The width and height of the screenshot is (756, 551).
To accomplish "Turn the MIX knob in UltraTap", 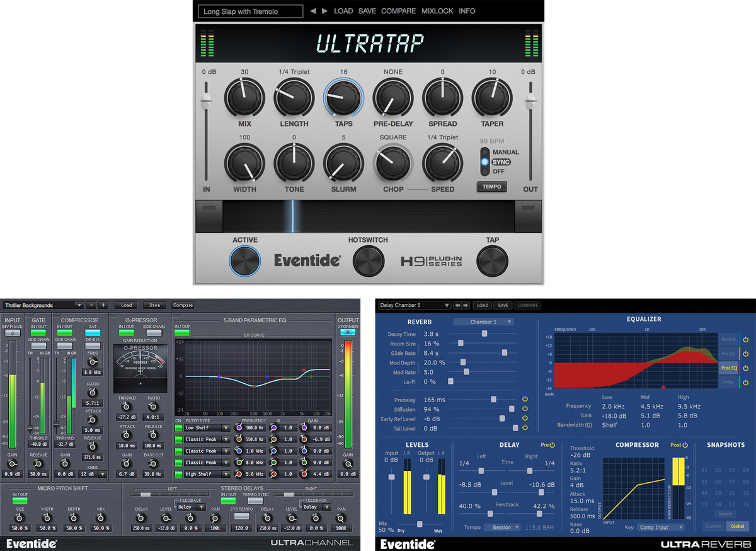I will (244, 98).
